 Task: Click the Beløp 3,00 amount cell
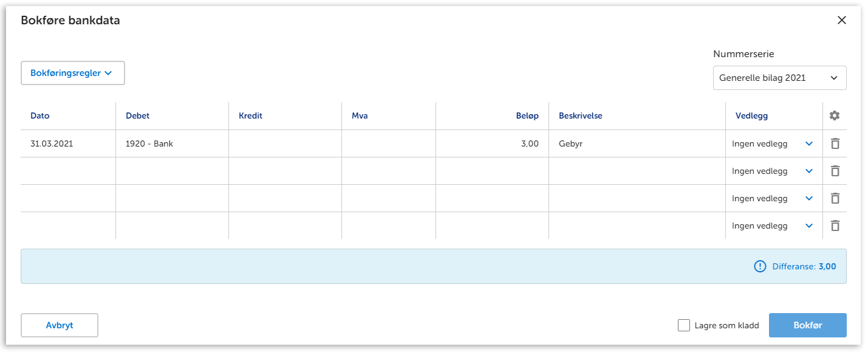[492, 144]
